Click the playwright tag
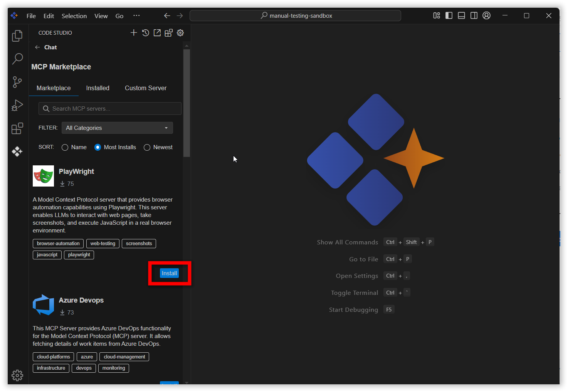Viewport: 568px width, 392px height. [79, 255]
